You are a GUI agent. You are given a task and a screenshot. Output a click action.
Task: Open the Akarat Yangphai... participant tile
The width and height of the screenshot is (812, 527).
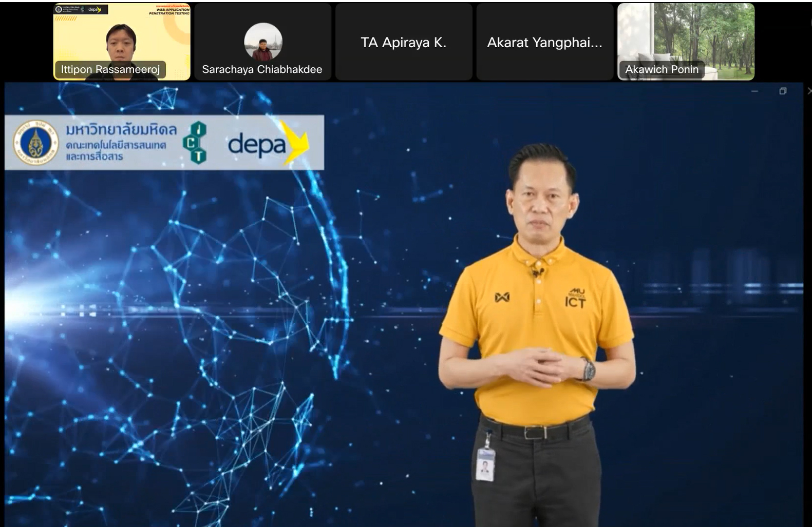(x=544, y=42)
